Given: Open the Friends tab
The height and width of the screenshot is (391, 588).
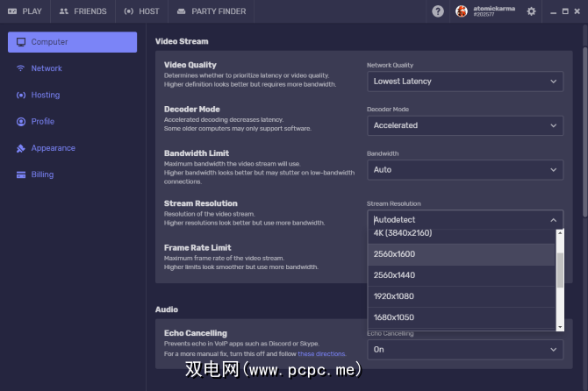Looking at the screenshot, I should click(x=82, y=11).
